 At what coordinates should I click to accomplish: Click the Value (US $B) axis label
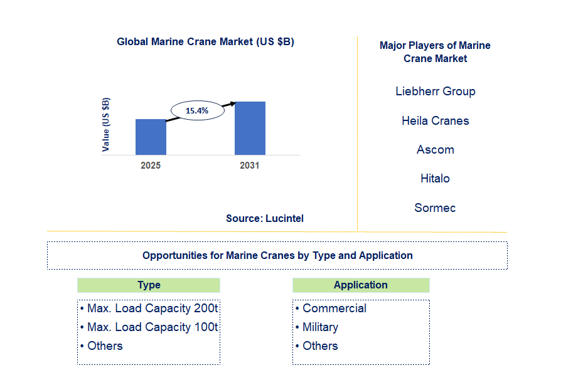(106, 124)
